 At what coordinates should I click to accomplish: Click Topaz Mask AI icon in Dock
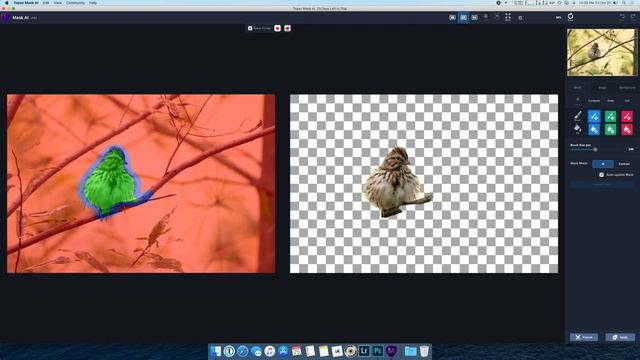tap(391, 351)
